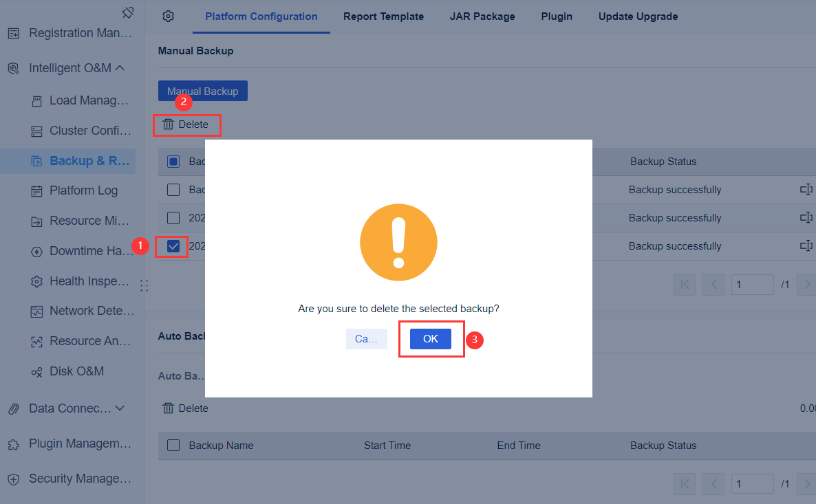Click Delete under Manual Backup
Viewport: 816px width, 504px height.
[x=186, y=124]
